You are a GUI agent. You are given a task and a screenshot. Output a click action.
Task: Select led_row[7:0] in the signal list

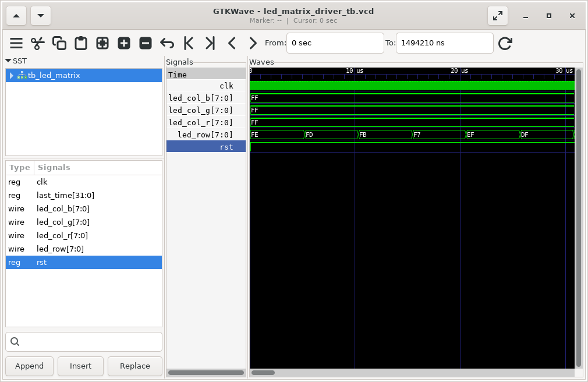pos(60,249)
